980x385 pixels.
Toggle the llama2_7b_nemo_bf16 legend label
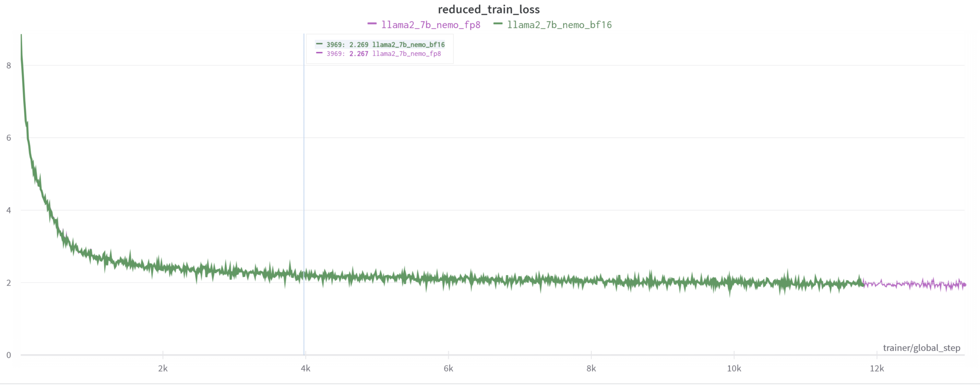(x=559, y=25)
